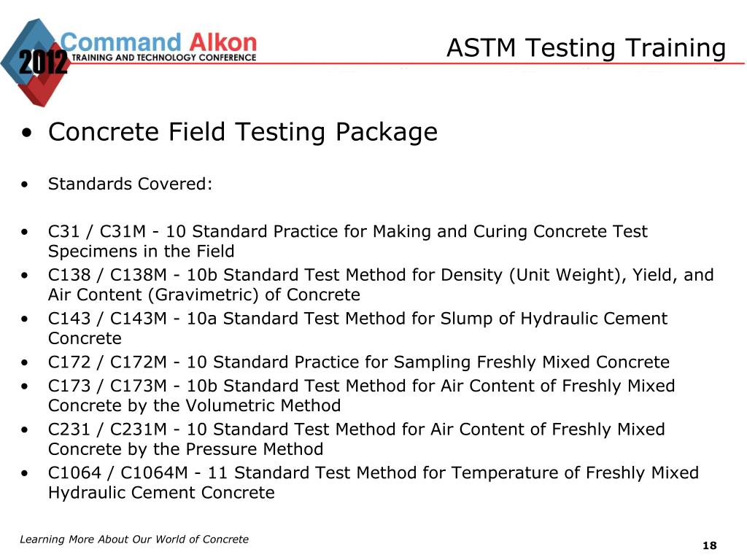Screen dimensions: 747x560
Task: Click the C172 / C172M sampling practice entry
Action: 359,362
